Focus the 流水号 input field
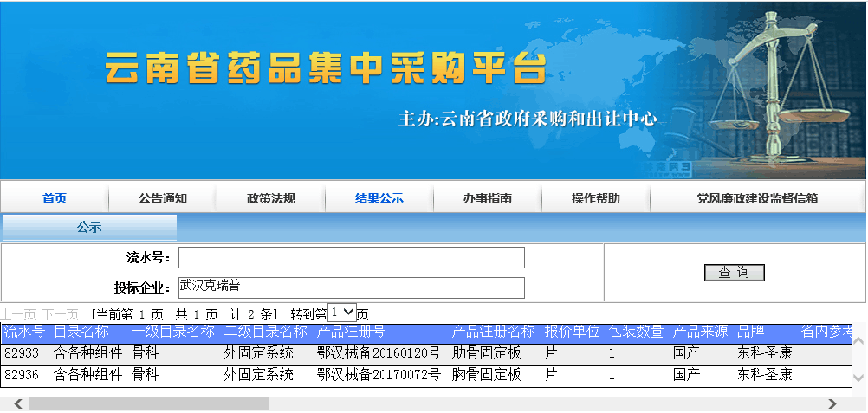 (351, 258)
